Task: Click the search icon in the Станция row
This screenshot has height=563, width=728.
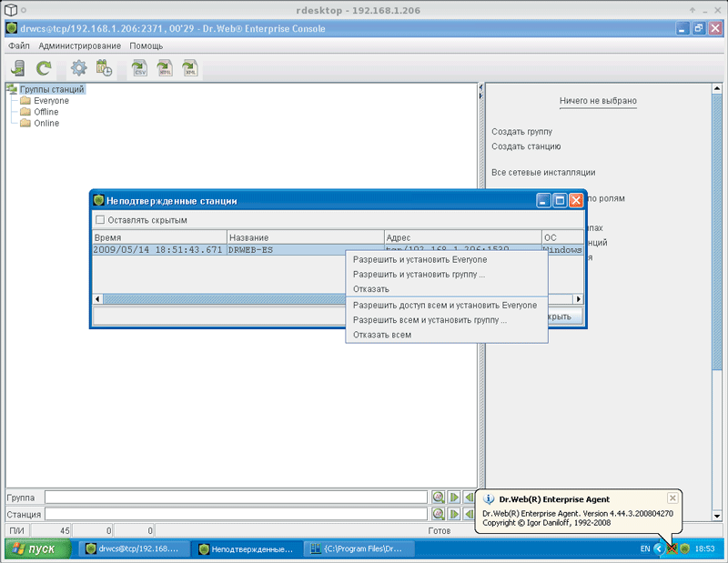Action: tap(438, 514)
